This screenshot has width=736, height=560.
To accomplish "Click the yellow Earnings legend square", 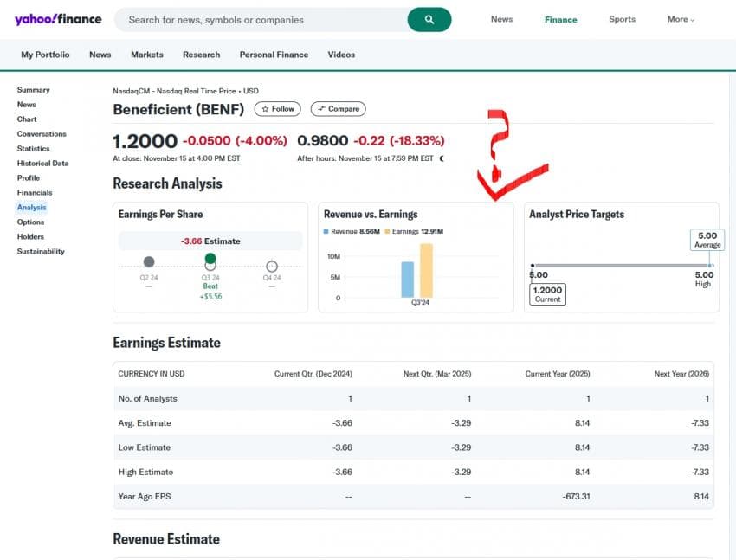I will 387,231.
